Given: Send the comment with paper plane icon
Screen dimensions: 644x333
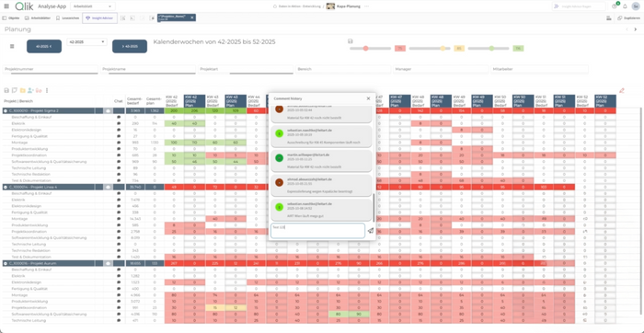Looking at the screenshot, I should pos(371,231).
